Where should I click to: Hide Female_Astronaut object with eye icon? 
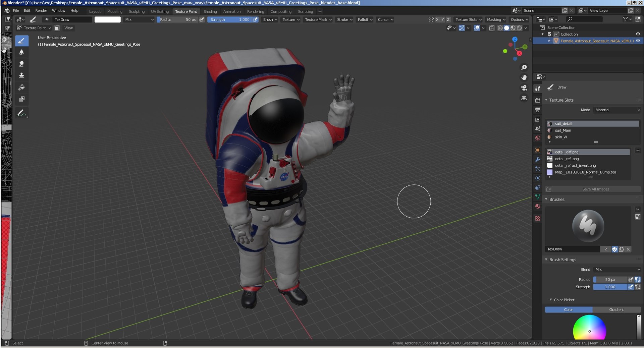coord(638,41)
